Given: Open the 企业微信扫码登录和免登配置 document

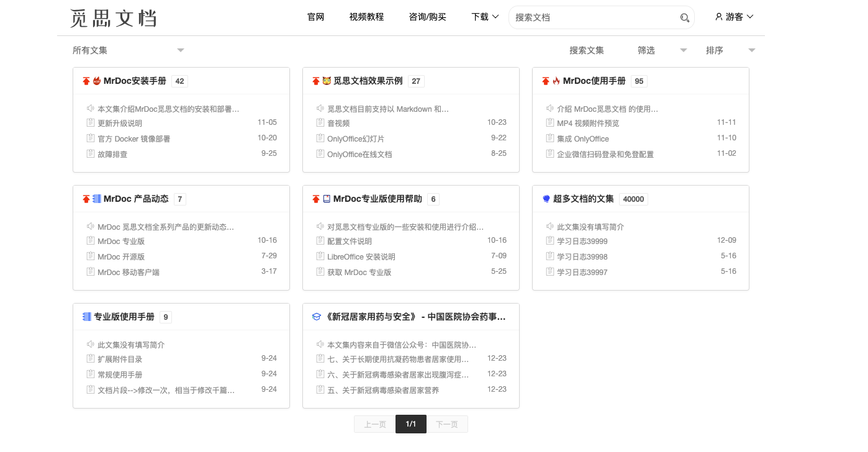Looking at the screenshot, I should pos(605,154).
